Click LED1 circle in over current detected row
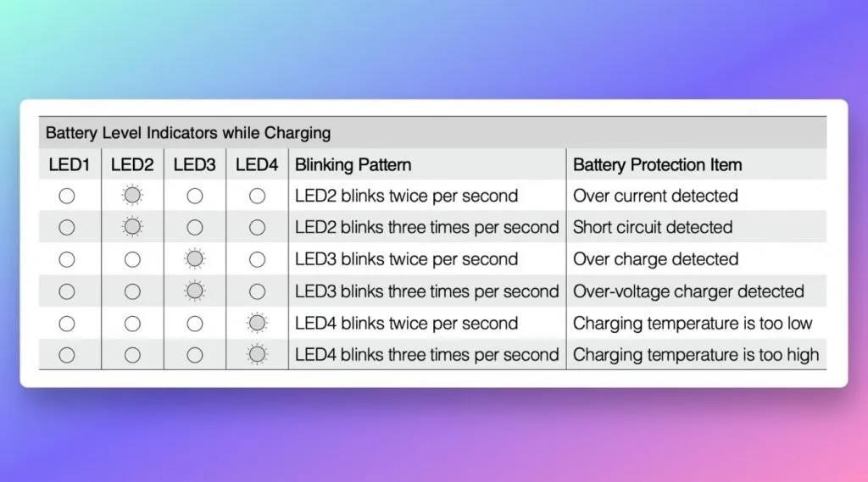The height and width of the screenshot is (482, 868). click(67, 196)
